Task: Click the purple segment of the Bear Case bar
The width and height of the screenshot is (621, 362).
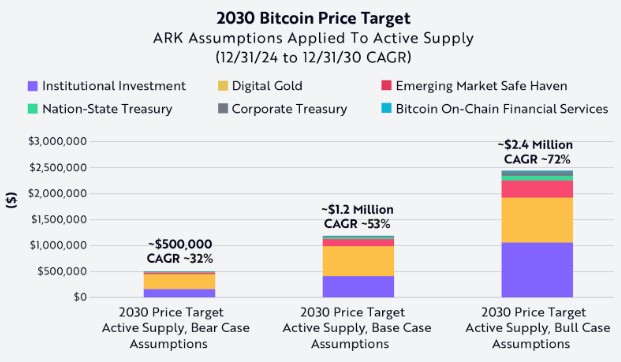Action: pyautogui.click(x=179, y=293)
